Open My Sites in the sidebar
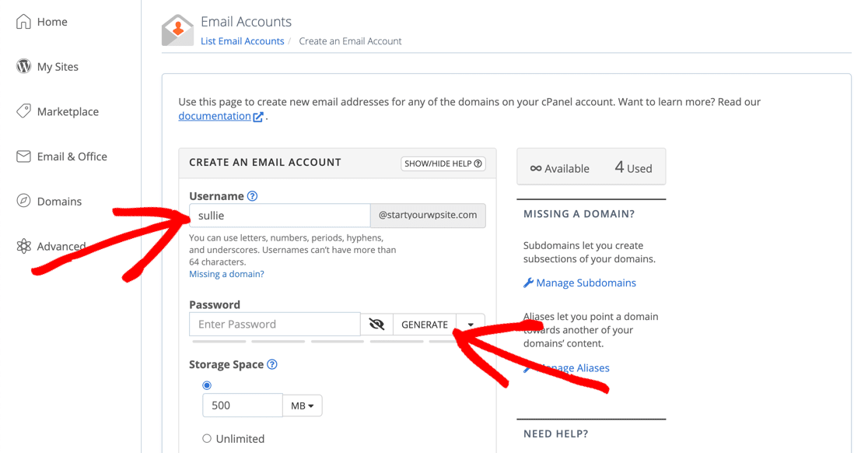The image size is (868, 453). (x=58, y=66)
